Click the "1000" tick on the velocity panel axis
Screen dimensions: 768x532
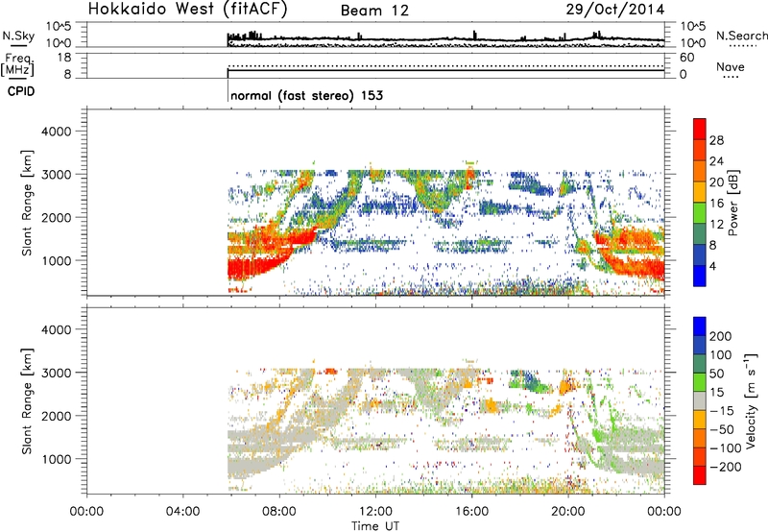pyautogui.click(x=57, y=460)
